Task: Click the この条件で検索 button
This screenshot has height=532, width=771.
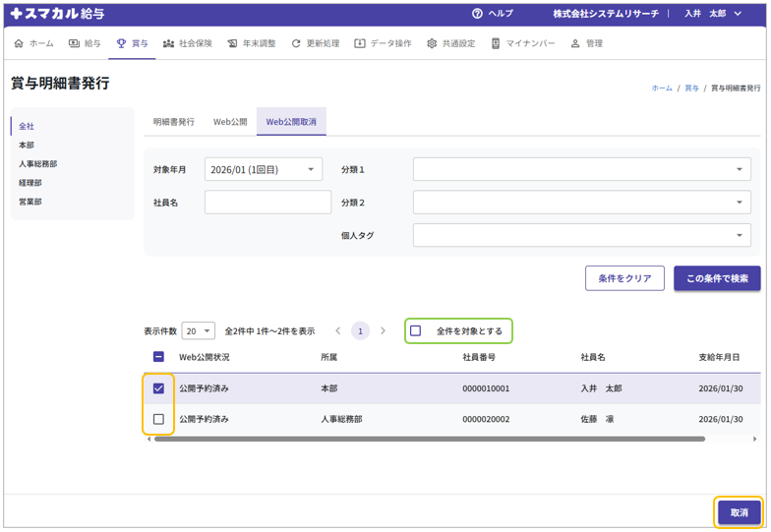Action: (x=717, y=278)
